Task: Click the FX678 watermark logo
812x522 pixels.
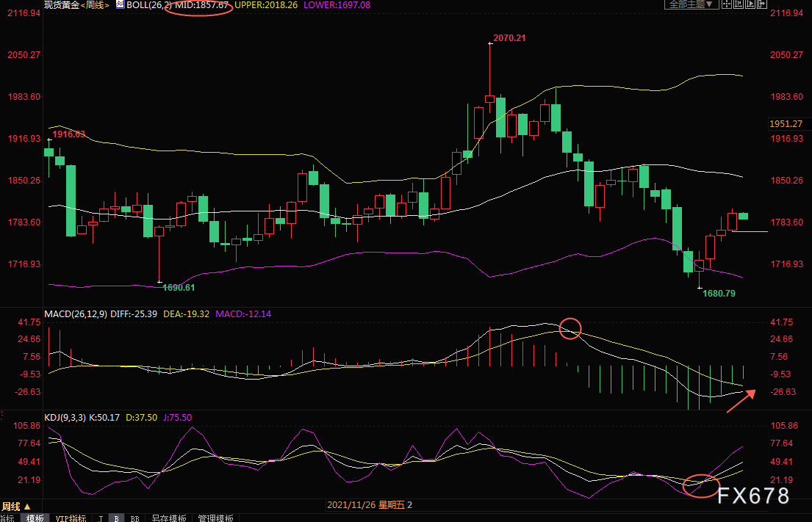Action: pyautogui.click(x=755, y=496)
